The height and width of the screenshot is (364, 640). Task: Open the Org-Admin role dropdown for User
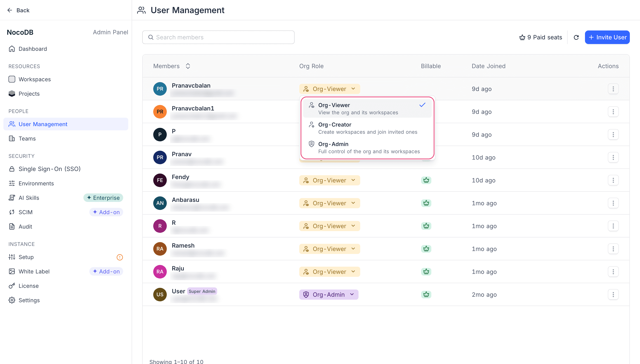point(329,295)
